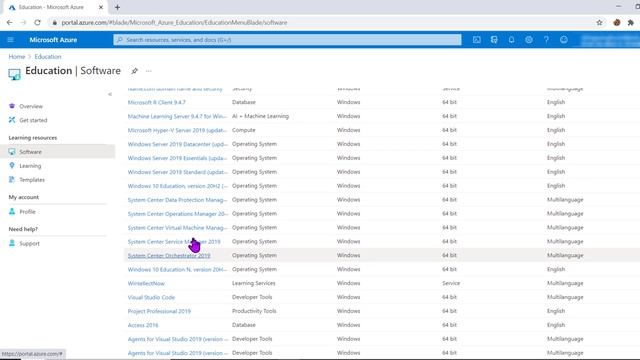
Task: Click the Overview sidebar icon
Action: pyautogui.click(x=12, y=106)
